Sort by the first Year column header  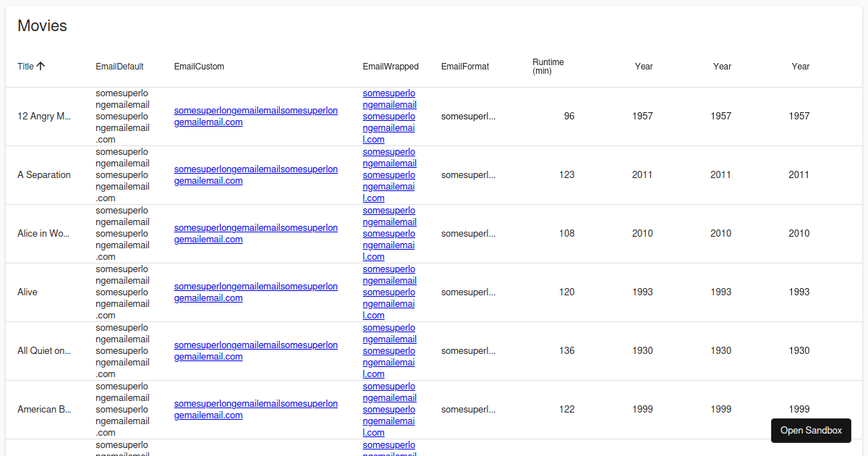coord(644,66)
